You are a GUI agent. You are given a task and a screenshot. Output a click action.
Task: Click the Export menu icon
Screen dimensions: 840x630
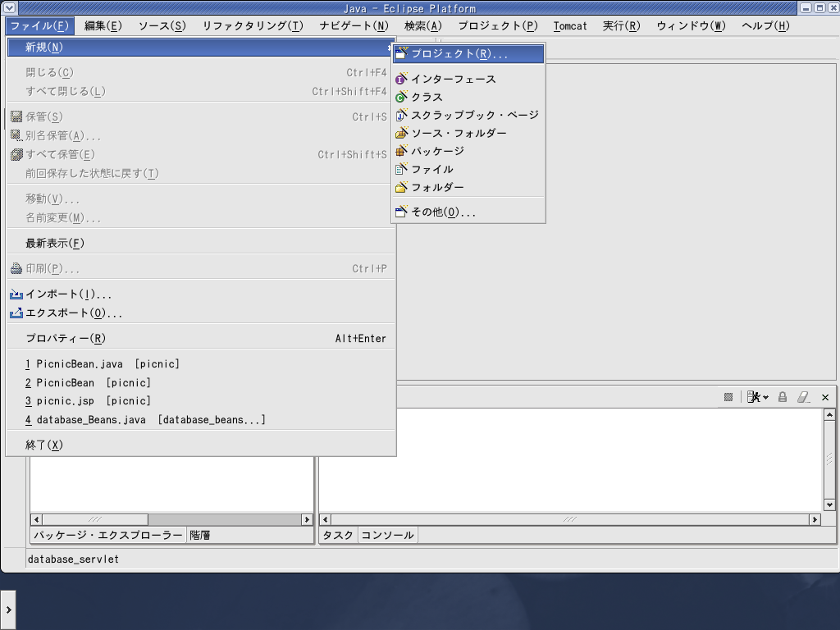tap(16, 313)
